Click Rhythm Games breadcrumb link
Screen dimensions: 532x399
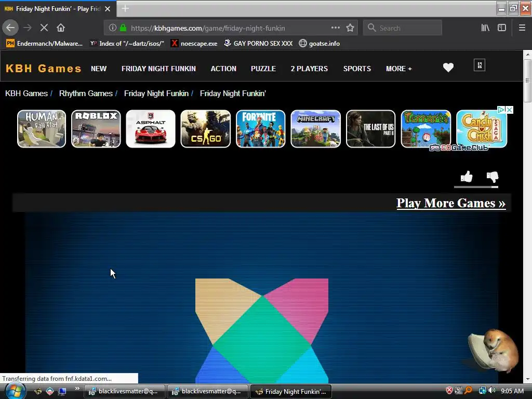pyautogui.click(x=86, y=94)
